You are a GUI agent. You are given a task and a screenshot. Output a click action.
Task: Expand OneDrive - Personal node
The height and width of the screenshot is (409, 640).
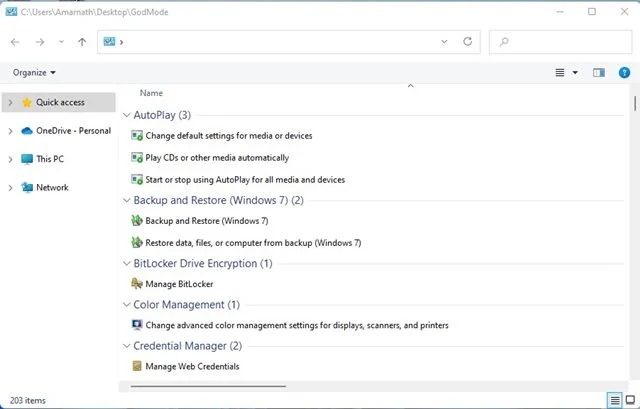pyautogui.click(x=11, y=131)
